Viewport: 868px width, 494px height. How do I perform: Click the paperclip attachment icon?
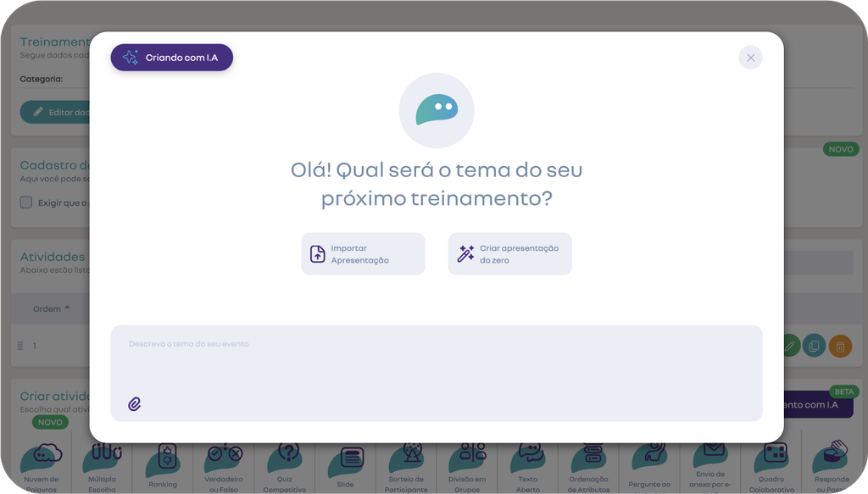pyautogui.click(x=135, y=404)
